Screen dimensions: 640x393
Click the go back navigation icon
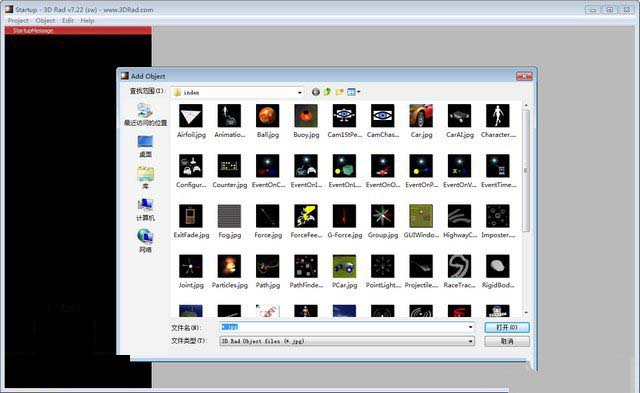[316, 92]
